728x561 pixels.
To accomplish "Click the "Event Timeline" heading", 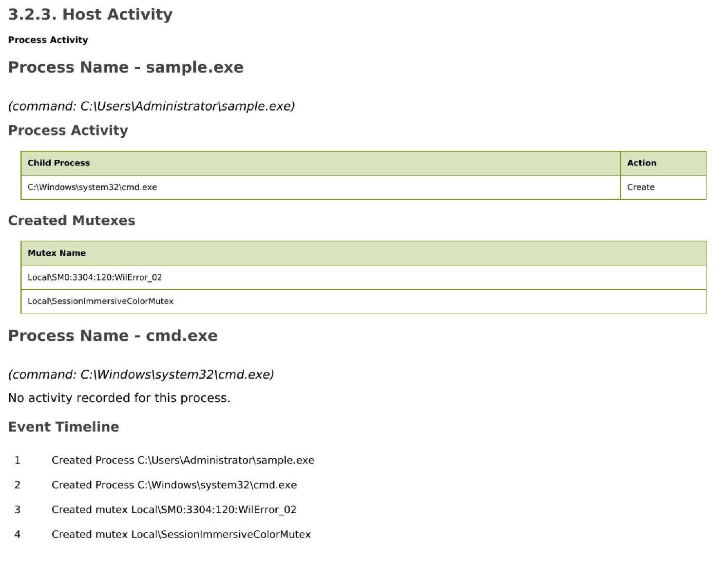I will click(63, 427).
